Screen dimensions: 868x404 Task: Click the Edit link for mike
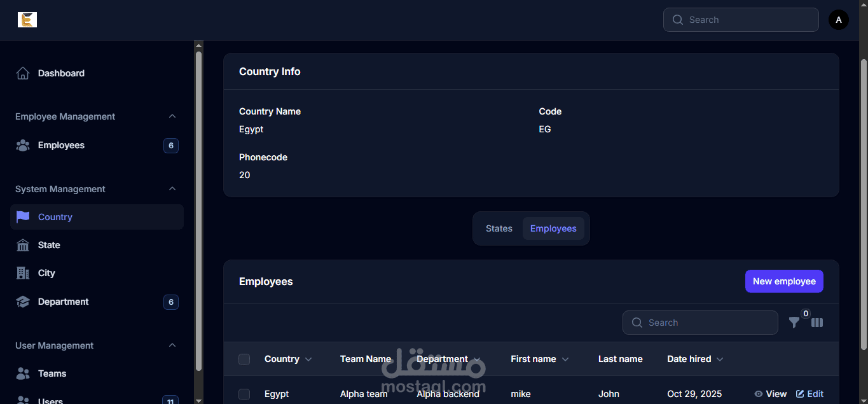point(809,394)
